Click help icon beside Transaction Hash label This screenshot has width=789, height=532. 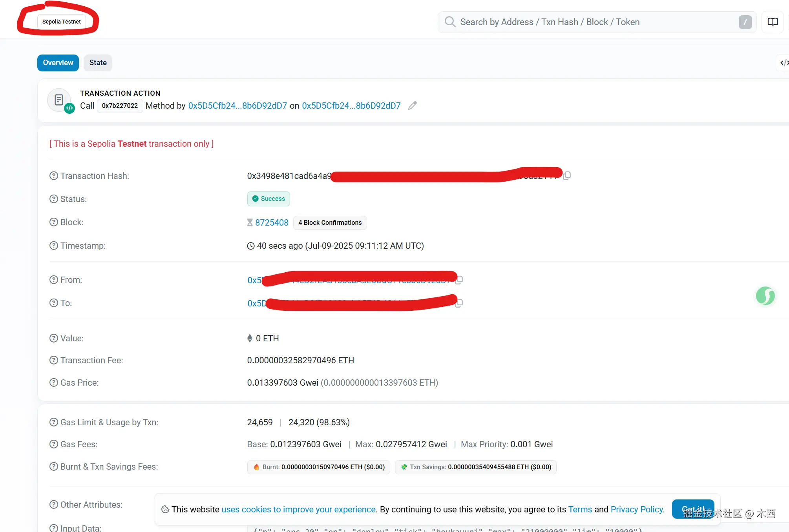[x=54, y=176]
